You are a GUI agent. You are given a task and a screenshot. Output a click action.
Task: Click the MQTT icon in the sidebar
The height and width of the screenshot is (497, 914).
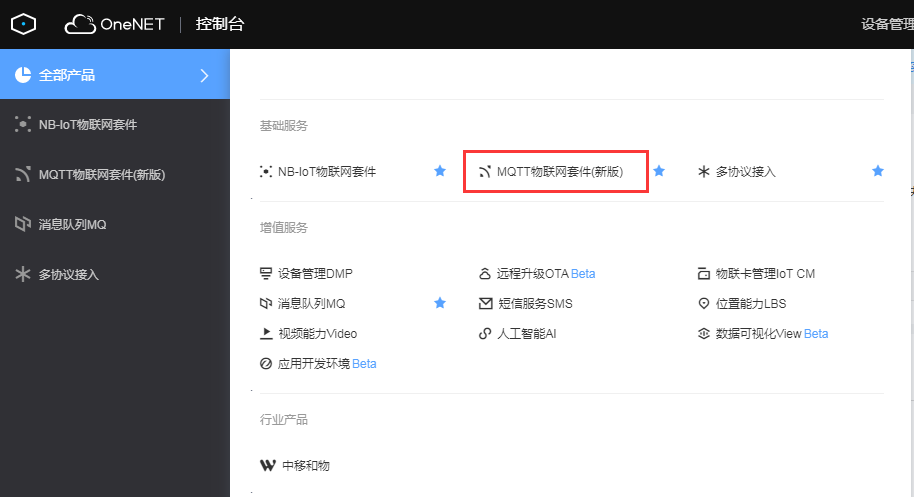pos(23,174)
